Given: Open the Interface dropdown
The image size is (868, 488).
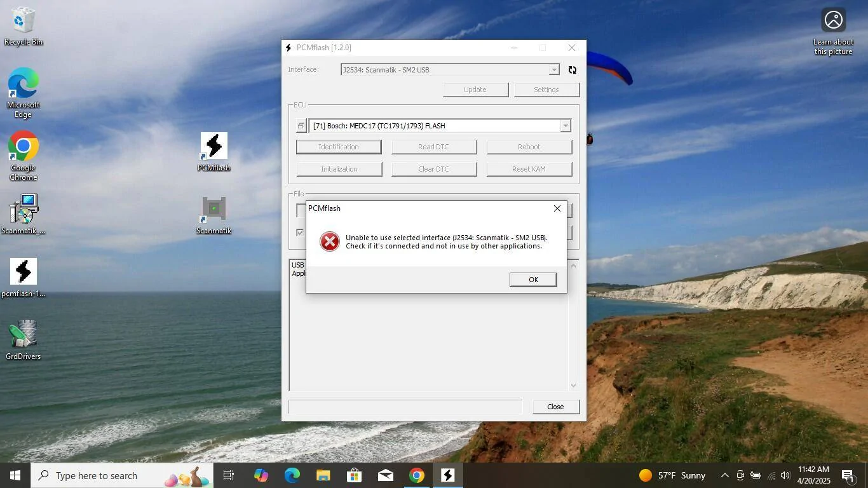Looking at the screenshot, I should click(x=554, y=70).
